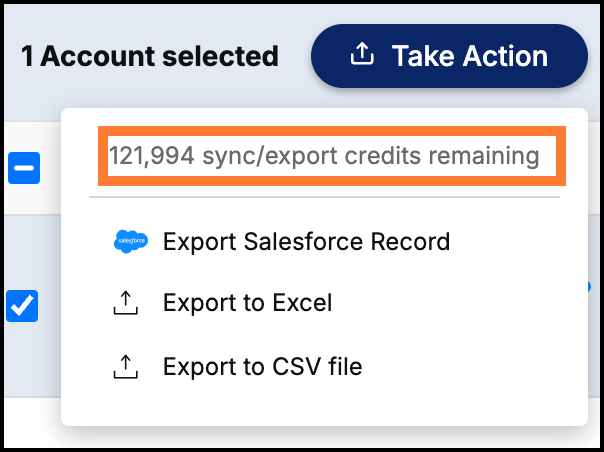Viewport: 604px width, 452px height.
Task: Click the upload arrow icon beside Export to Excel
Action: pos(126,303)
